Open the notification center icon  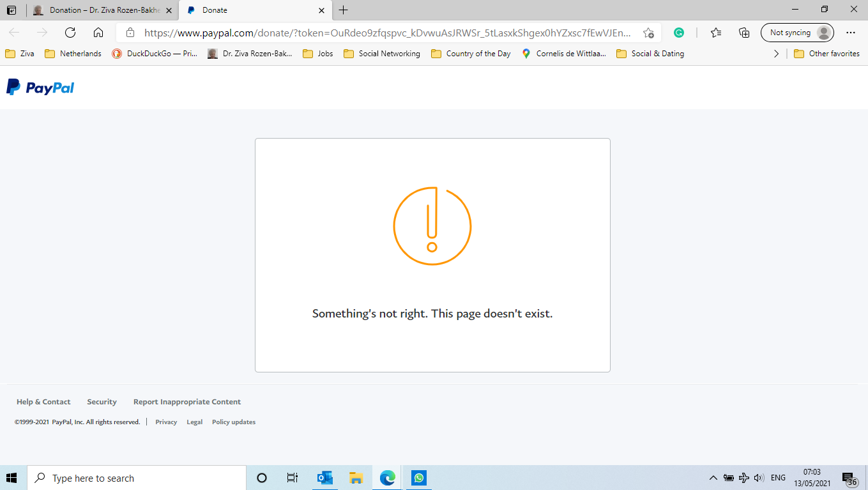pos(849,479)
